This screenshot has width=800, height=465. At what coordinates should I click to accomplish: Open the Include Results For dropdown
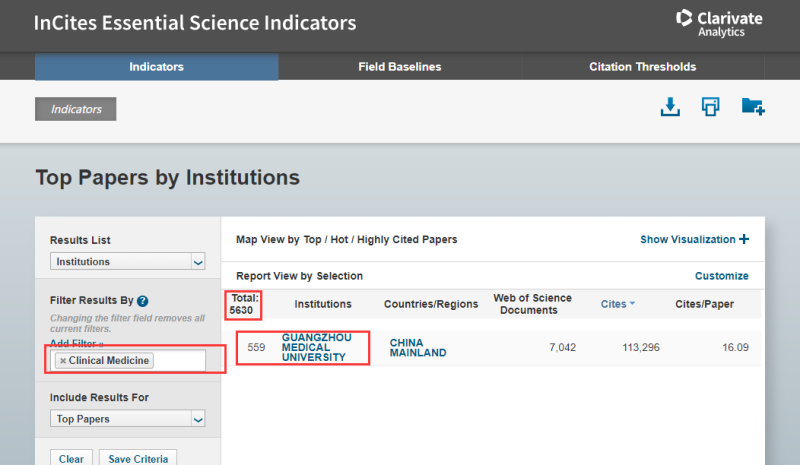click(x=127, y=419)
